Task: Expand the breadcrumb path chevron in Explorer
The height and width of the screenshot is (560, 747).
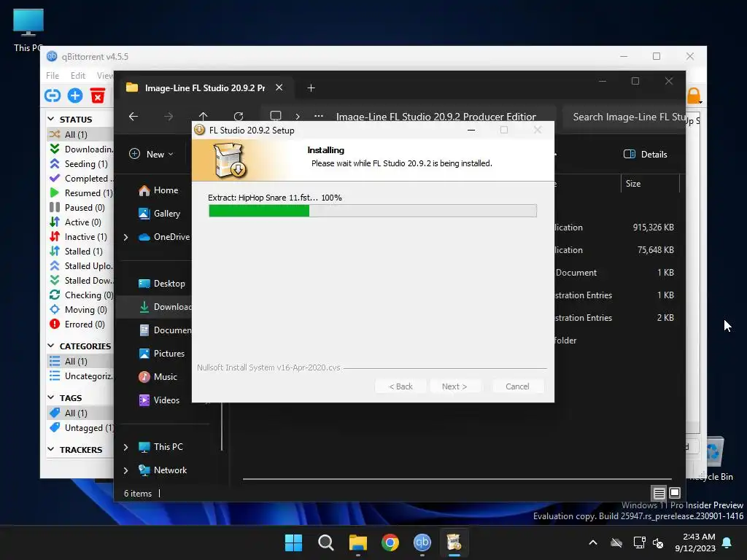Action: coord(298,116)
